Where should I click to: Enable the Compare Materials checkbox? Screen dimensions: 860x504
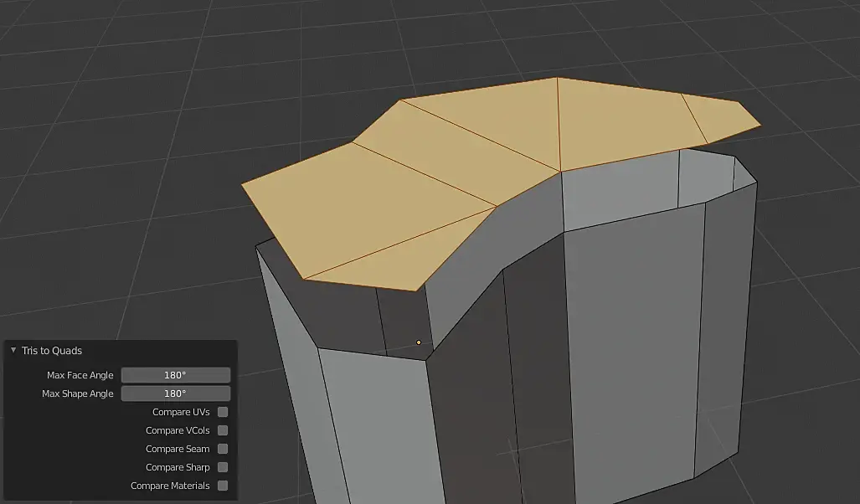point(223,486)
